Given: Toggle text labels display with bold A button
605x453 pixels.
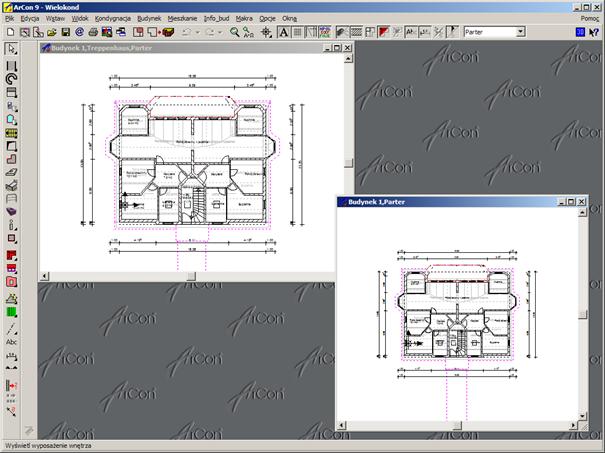Looking at the screenshot, I should click(x=283, y=32).
